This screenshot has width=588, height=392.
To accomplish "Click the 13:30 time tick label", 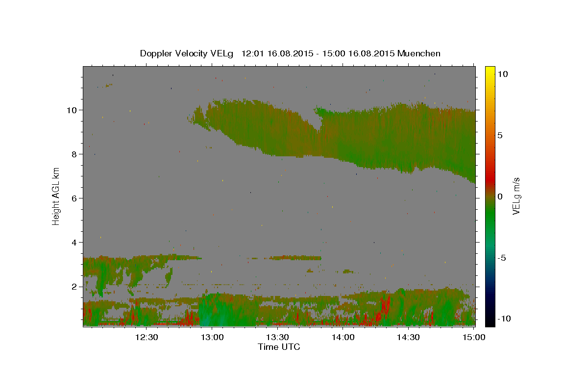I will pos(277,337).
